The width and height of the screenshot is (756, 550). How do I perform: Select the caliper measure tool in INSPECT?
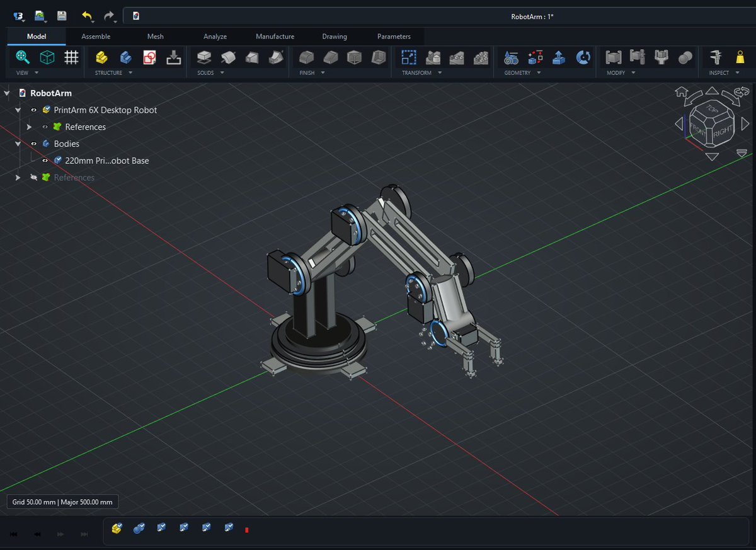[x=716, y=57]
